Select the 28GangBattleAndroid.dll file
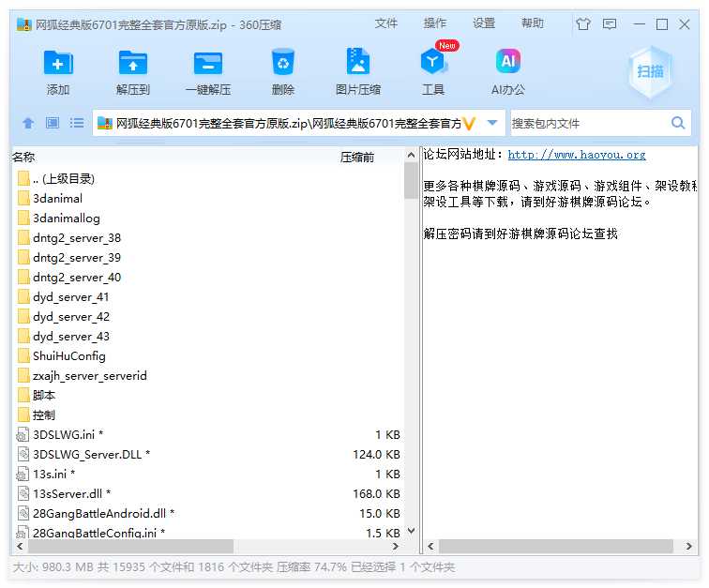Viewport: 709px width, 588px height. pos(103,513)
